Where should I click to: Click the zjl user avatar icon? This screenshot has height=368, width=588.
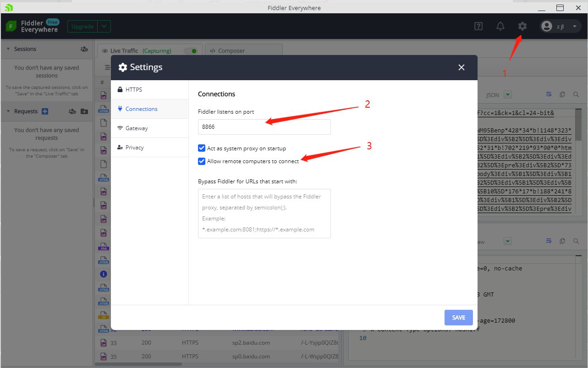tap(546, 26)
